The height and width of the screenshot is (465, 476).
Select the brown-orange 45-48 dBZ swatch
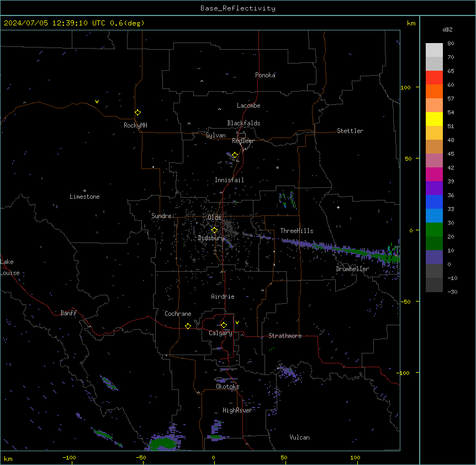(434, 146)
